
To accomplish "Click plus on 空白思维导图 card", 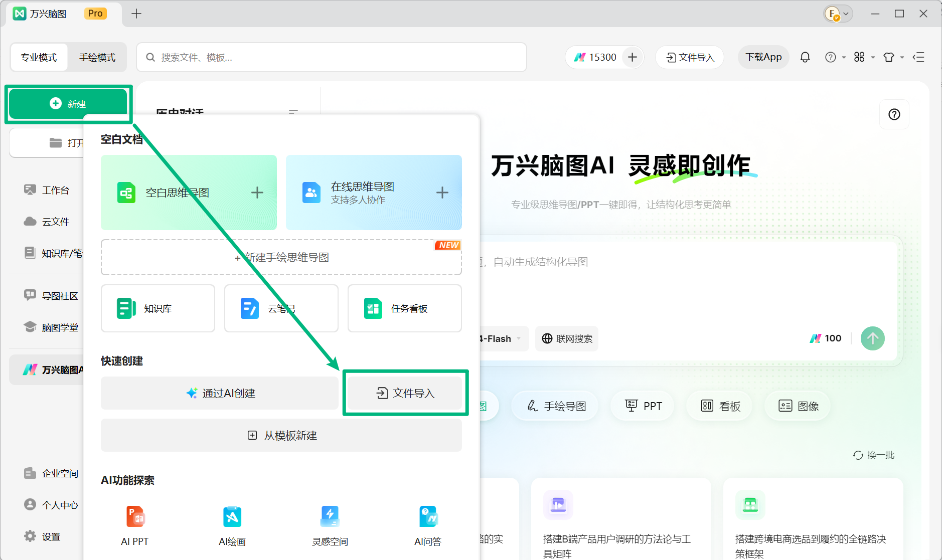I will click(x=257, y=193).
